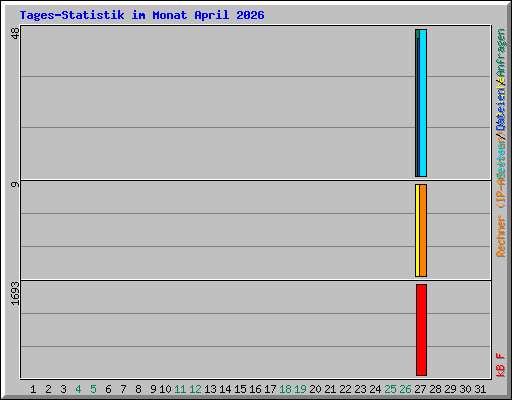Click day label 3 on x-axis
This screenshot has height=400, width=512.
click(63, 389)
